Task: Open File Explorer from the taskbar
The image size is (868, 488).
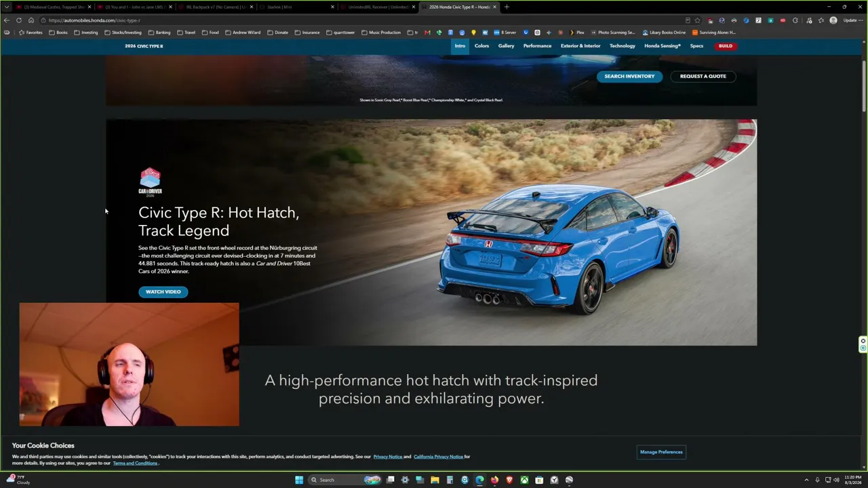Action: point(435,480)
